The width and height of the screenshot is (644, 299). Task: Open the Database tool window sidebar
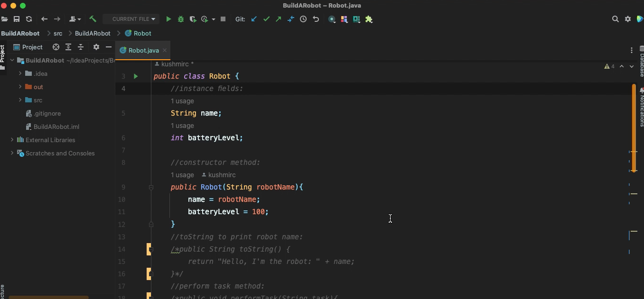(x=641, y=57)
